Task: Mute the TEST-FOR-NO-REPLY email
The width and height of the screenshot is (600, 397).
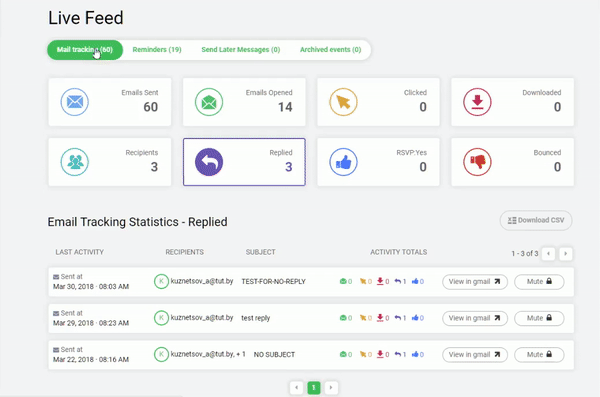Action: (539, 282)
